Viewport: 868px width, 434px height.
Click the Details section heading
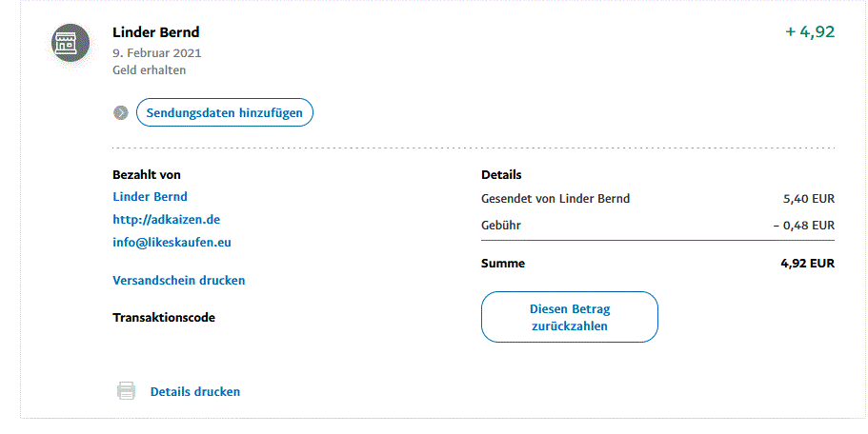tap(501, 175)
